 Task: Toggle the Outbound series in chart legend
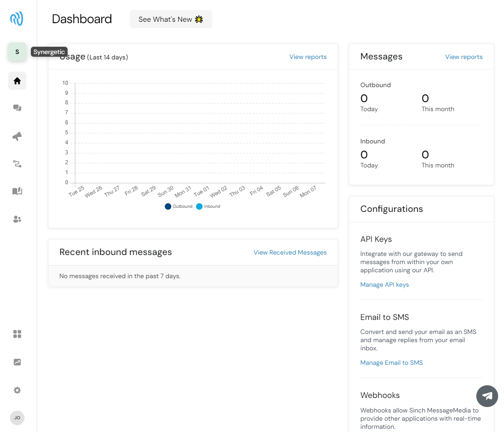(179, 206)
